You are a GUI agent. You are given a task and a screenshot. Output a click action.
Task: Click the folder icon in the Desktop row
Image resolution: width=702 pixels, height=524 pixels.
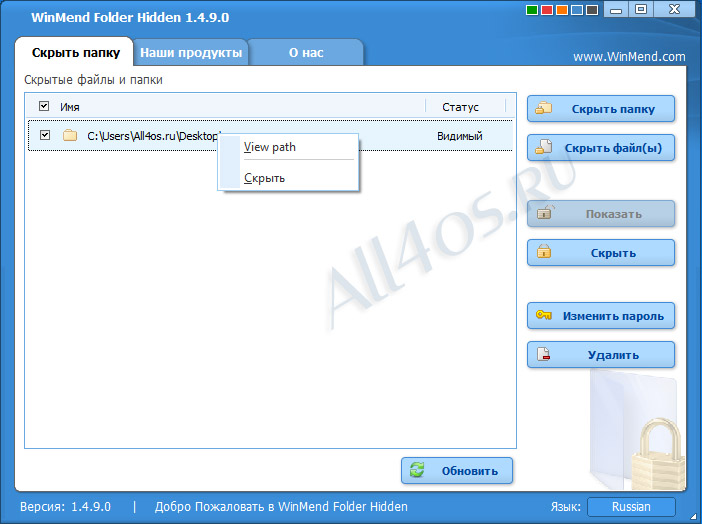click(70, 135)
